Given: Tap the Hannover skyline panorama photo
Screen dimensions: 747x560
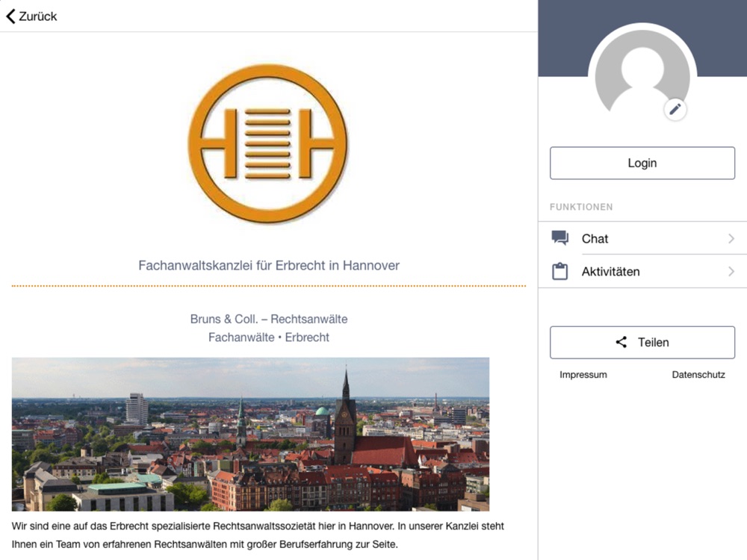Looking at the screenshot, I should (x=250, y=434).
